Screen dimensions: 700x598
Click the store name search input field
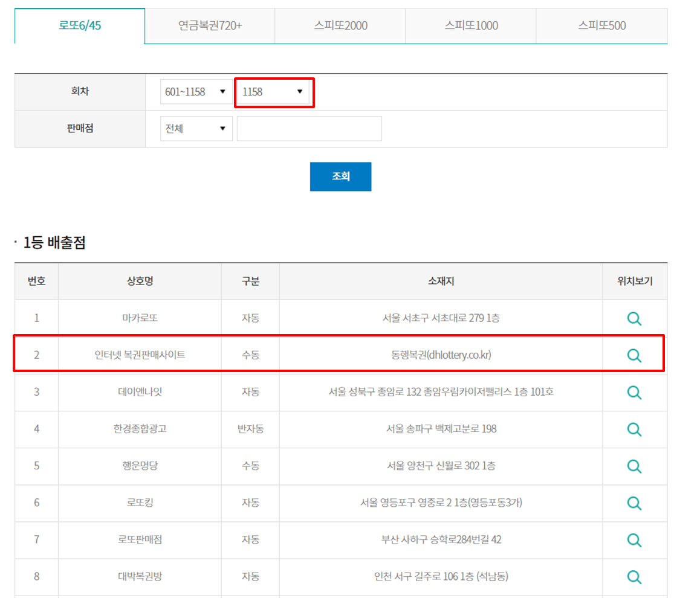pyautogui.click(x=309, y=128)
